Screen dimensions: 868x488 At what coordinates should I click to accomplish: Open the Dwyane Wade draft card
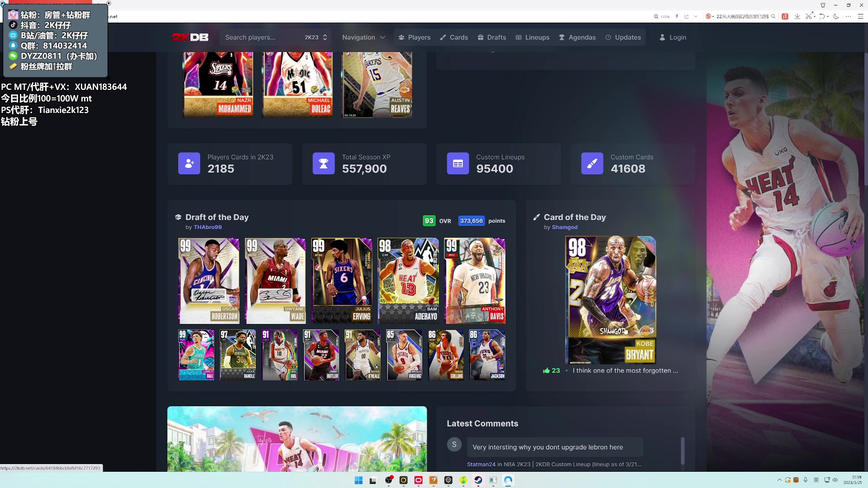click(x=275, y=281)
